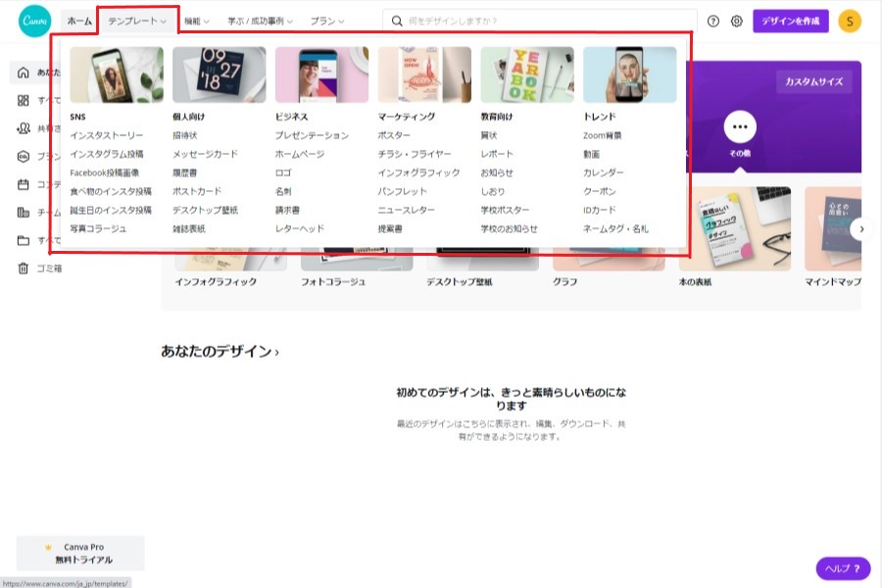Select the trash bin icon in sidebar
Viewport: 882px width, 588px height.
coord(24,269)
